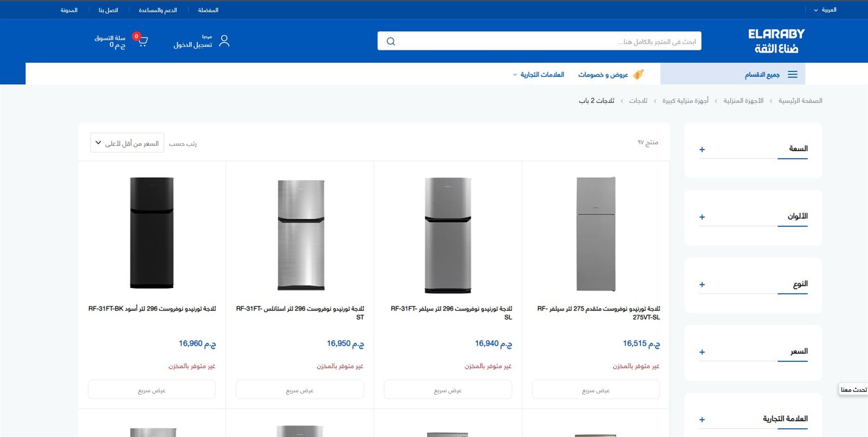
Task: Open the 275 liter silver refrigerator image
Action: point(596,233)
